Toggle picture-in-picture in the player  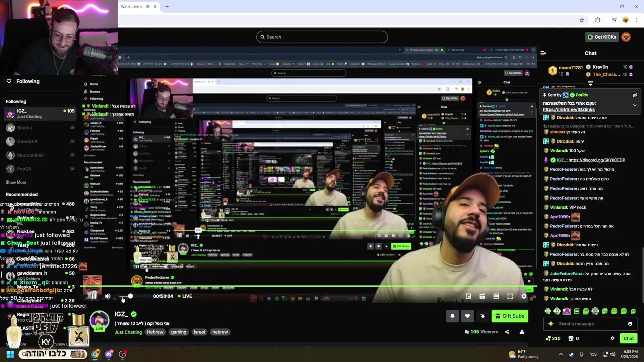pos(468,296)
